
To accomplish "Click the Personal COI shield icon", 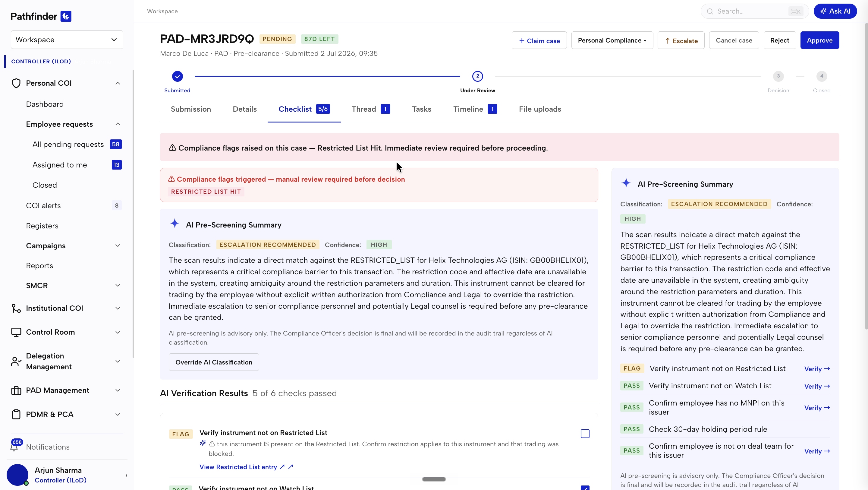I will click(x=16, y=83).
